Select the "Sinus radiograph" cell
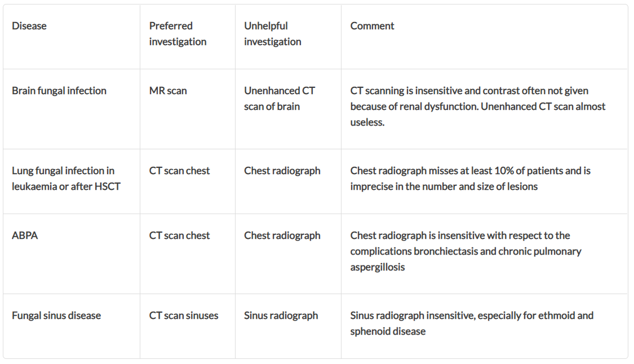The image size is (634, 364). pyautogui.click(x=281, y=316)
